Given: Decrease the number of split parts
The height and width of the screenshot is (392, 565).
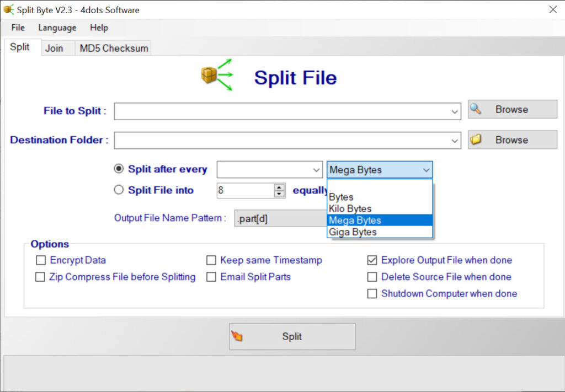Looking at the screenshot, I should click(279, 194).
